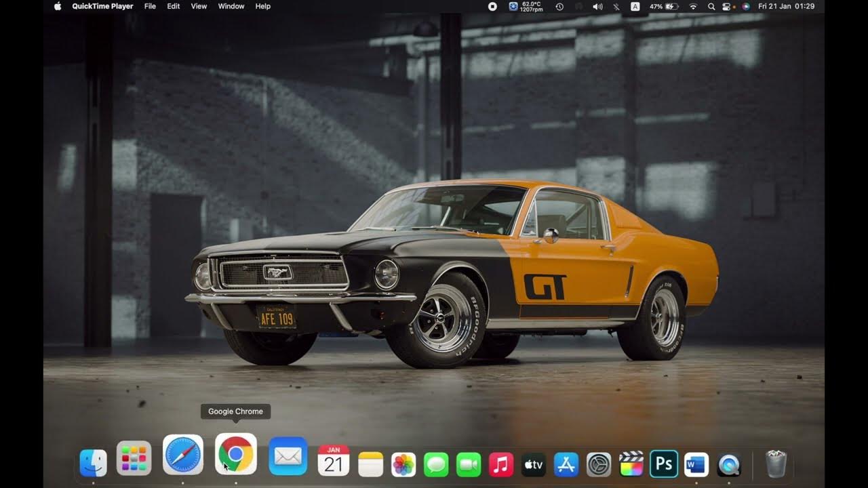Launch Final Cut Pro from the Dock

pyautogui.click(x=631, y=464)
